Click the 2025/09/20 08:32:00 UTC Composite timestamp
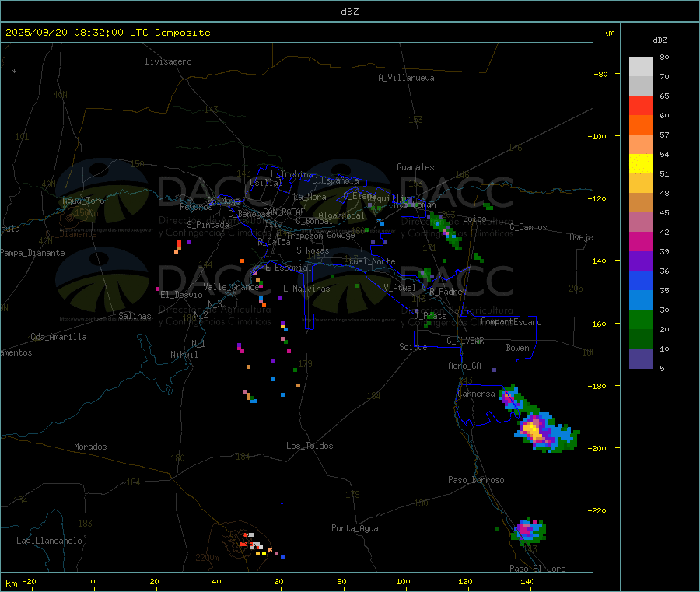The height and width of the screenshot is (592, 700). click(x=107, y=33)
